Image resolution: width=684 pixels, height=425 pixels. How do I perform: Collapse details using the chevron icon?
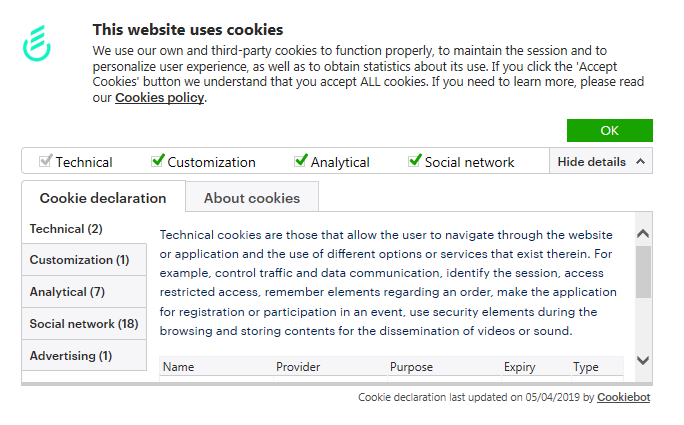[x=640, y=162]
